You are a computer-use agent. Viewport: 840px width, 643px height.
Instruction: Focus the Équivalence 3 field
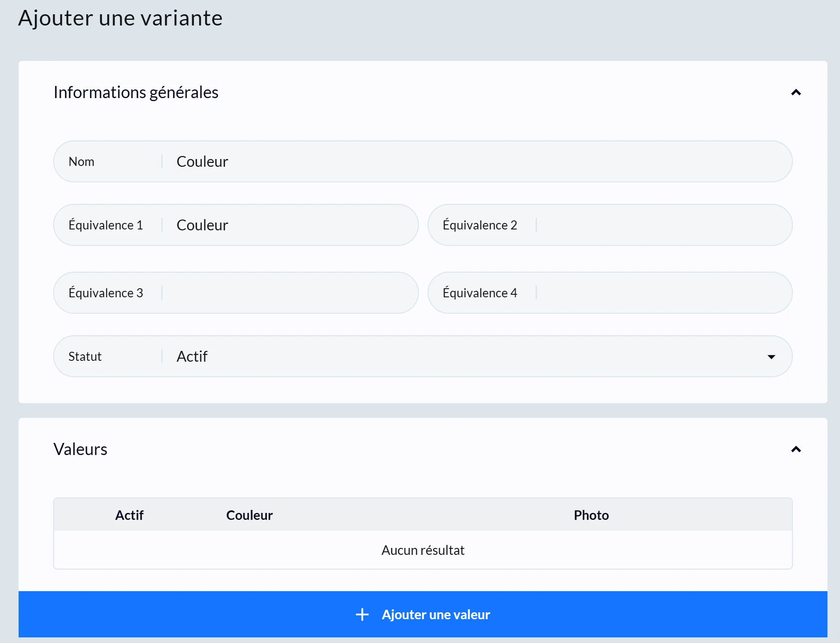pyautogui.click(x=236, y=293)
